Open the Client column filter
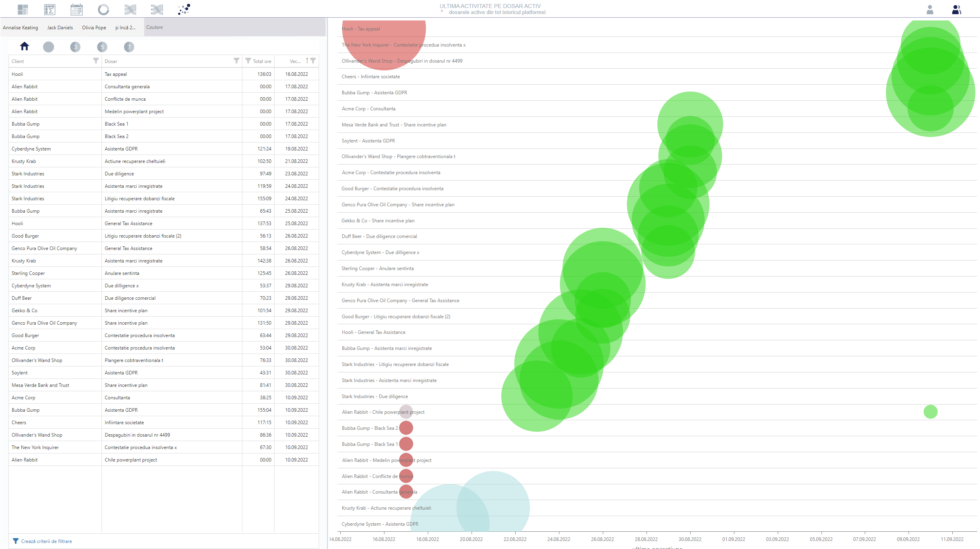 pos(96,61)
